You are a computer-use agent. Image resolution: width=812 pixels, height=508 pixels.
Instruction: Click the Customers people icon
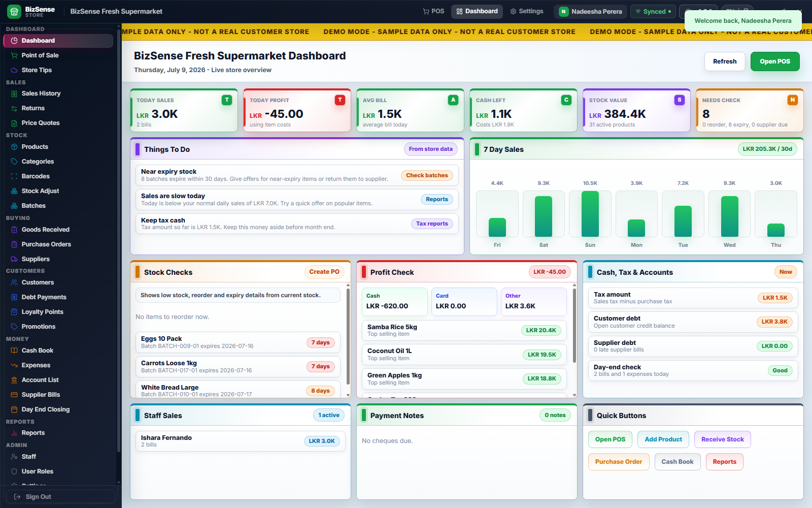[14, 282]
